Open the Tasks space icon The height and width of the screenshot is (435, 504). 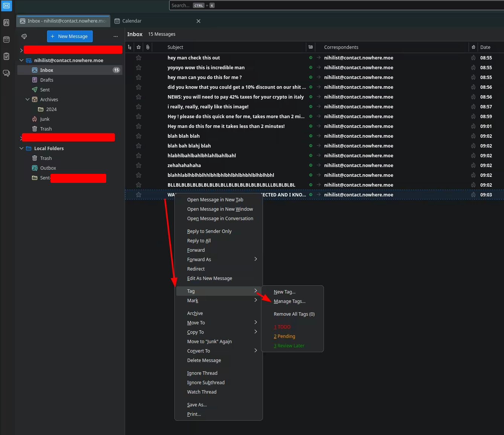tap(6, 56)
